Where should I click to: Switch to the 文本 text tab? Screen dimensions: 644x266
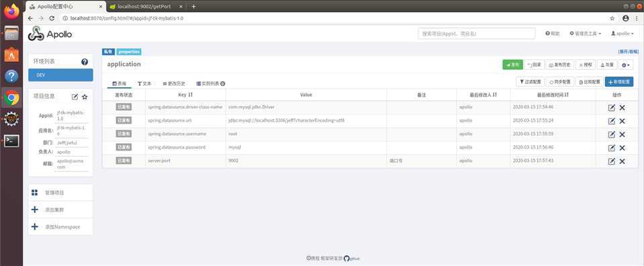coord(145,83)
